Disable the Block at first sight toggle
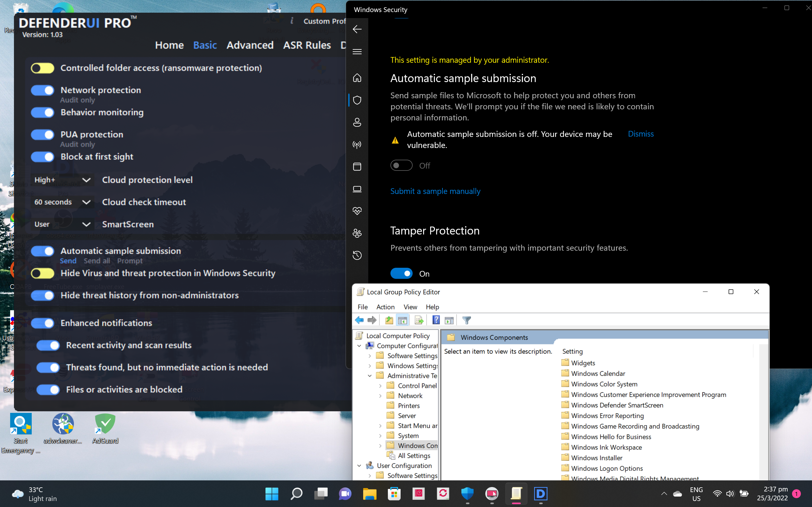The width and height of the screenshot is (812, 507). [42, 157]
